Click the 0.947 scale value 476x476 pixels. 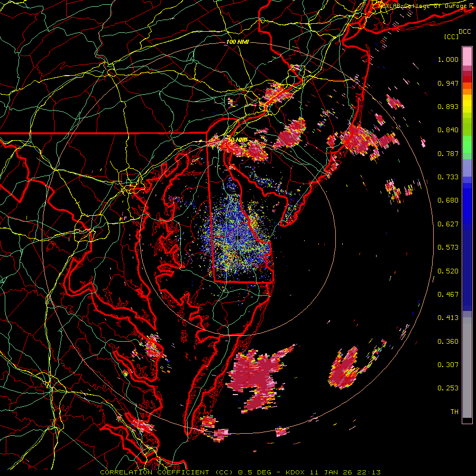point(448,83)
